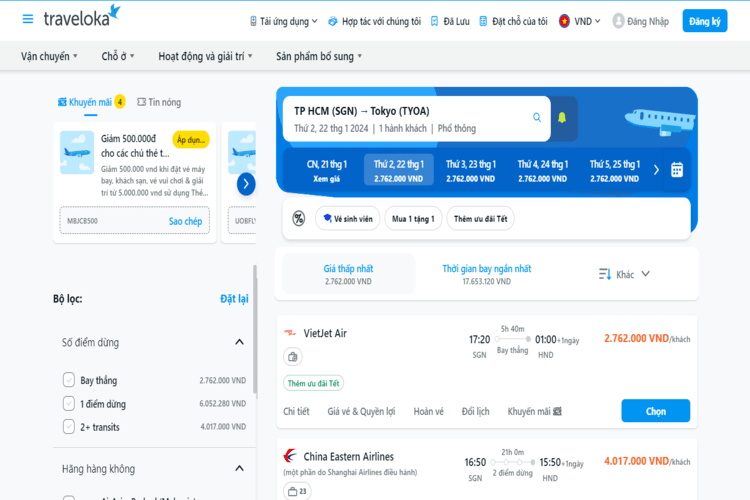Click the 23 baggage badge on China Eastern

(x=297, y=491)
